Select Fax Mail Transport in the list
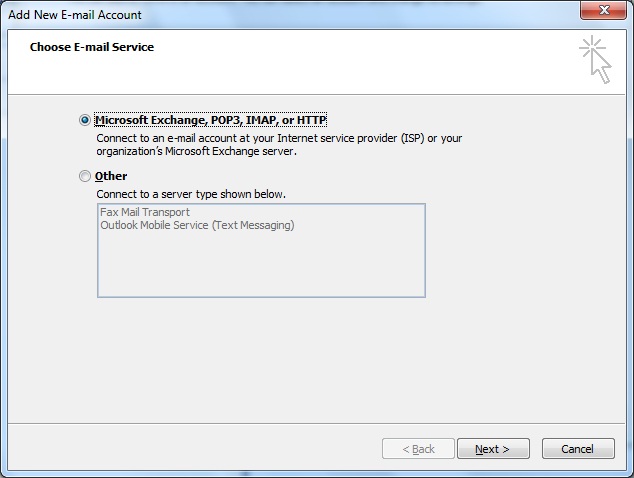 [x=145, y=212]
